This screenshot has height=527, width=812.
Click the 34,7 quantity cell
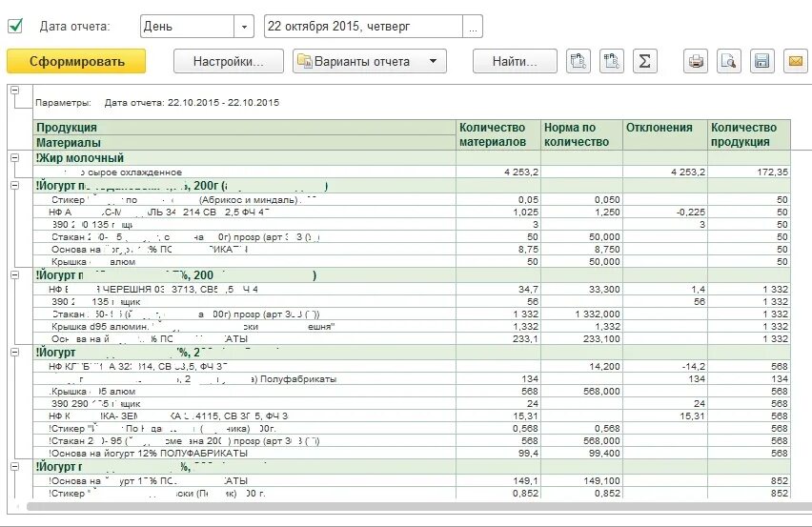[x=498, y=290]
